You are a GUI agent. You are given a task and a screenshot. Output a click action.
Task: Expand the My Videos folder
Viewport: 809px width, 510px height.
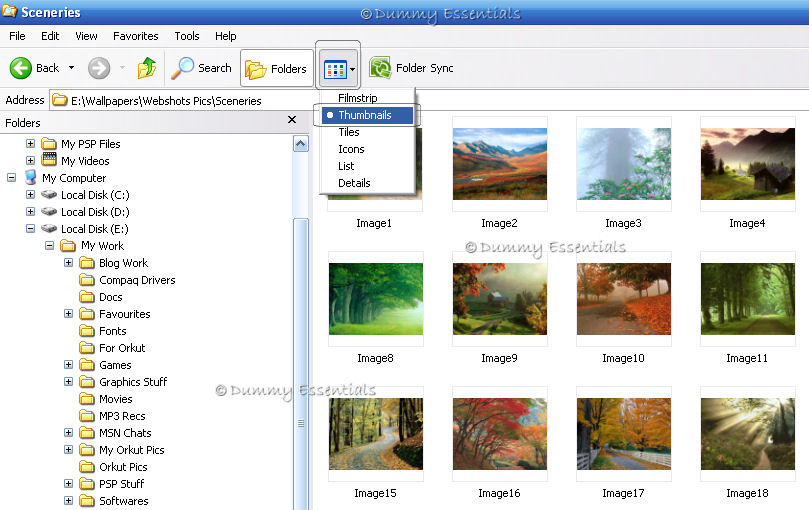30,161
